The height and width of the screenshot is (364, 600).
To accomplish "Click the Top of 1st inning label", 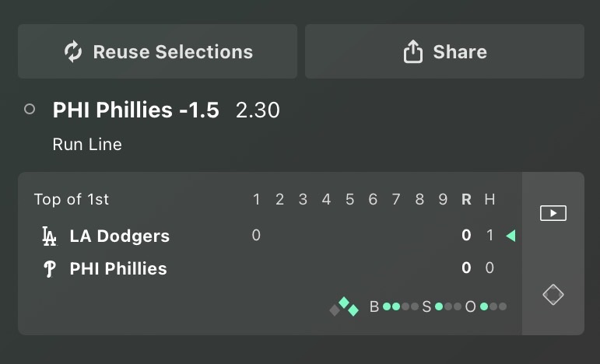I will [71, 199].
